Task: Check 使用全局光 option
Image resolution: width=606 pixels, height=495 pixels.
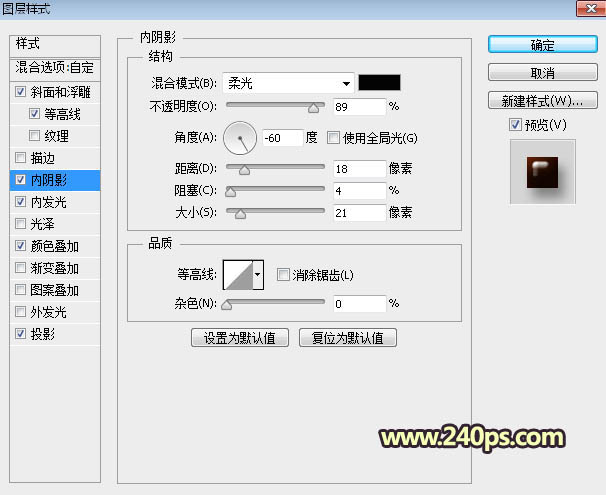Action: pyautogui.click(x=333, y=138)
